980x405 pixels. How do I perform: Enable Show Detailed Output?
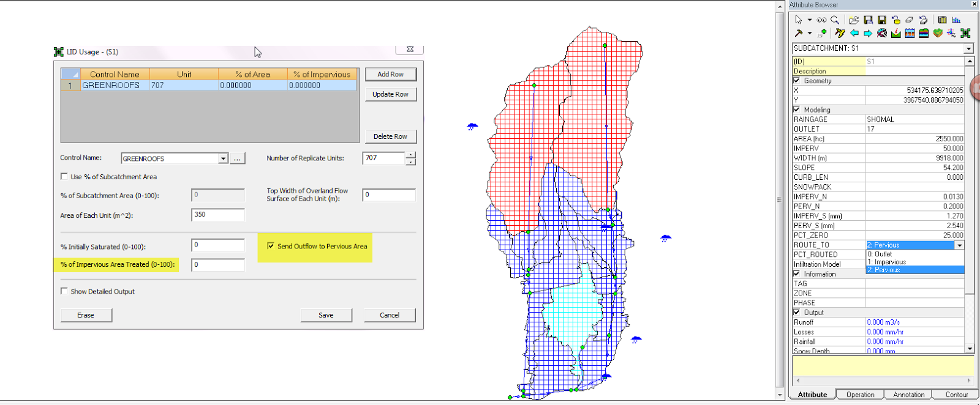64,291
